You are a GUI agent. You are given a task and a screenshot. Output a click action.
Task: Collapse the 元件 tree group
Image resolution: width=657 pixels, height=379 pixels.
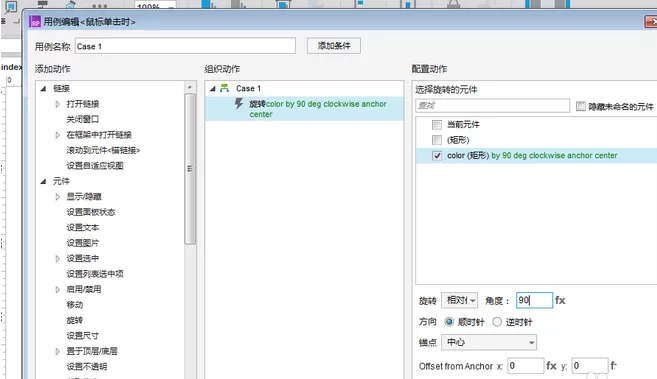click(43, 181)
